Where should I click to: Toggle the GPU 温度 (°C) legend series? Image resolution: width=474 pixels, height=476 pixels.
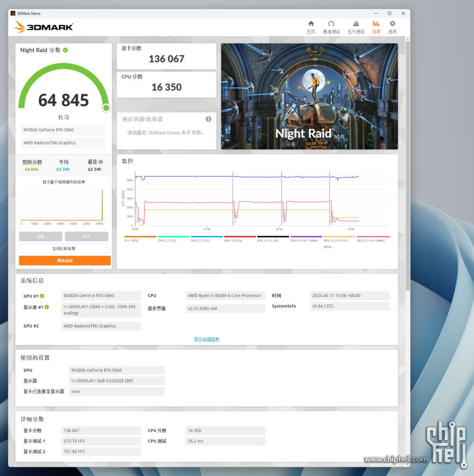207,239
